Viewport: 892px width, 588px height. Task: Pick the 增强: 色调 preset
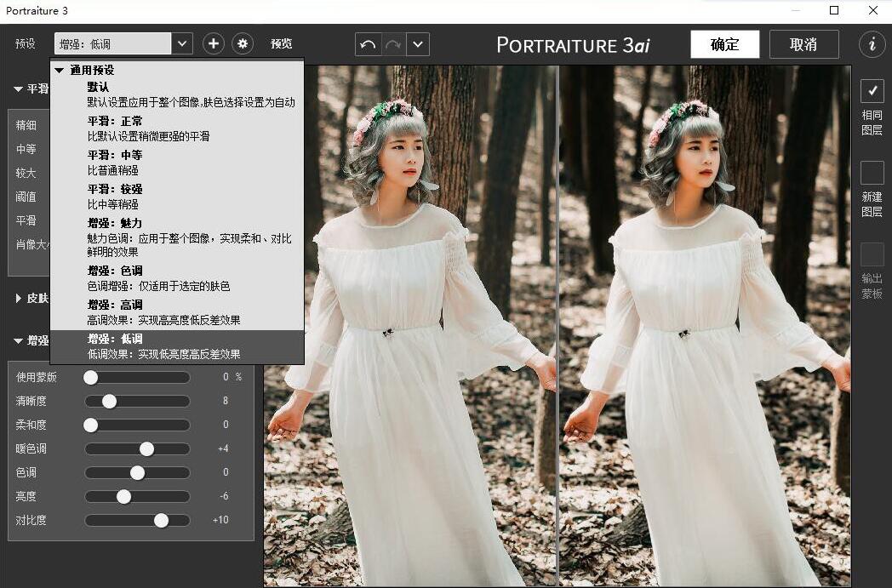(177, 278)
